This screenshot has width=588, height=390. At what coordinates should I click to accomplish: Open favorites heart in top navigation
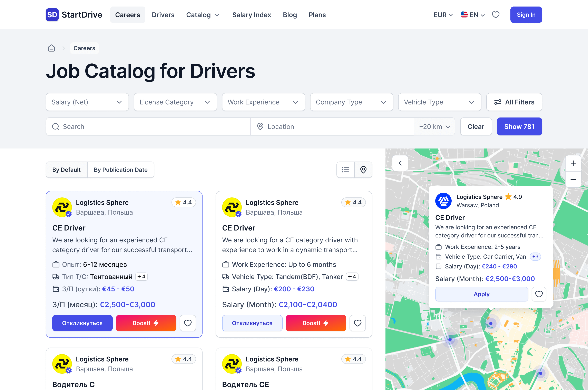[495, 15]
